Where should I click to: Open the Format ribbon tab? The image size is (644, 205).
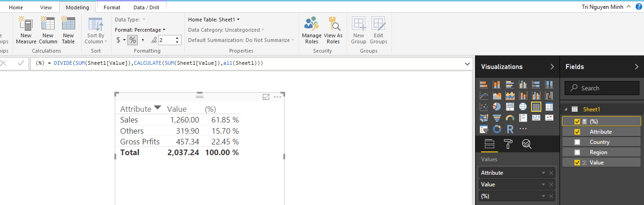[x=112, y=7]
